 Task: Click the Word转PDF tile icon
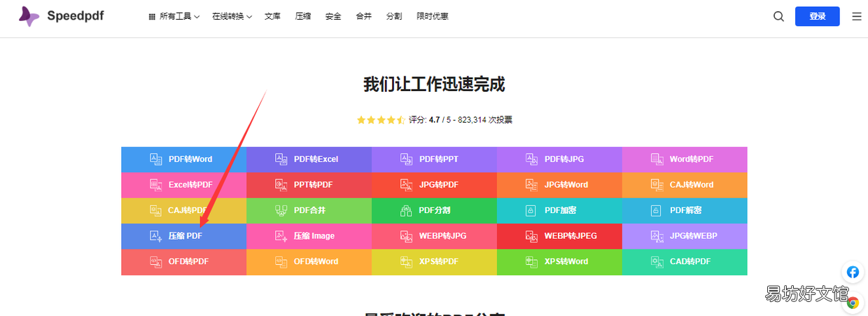coord(657,159)
